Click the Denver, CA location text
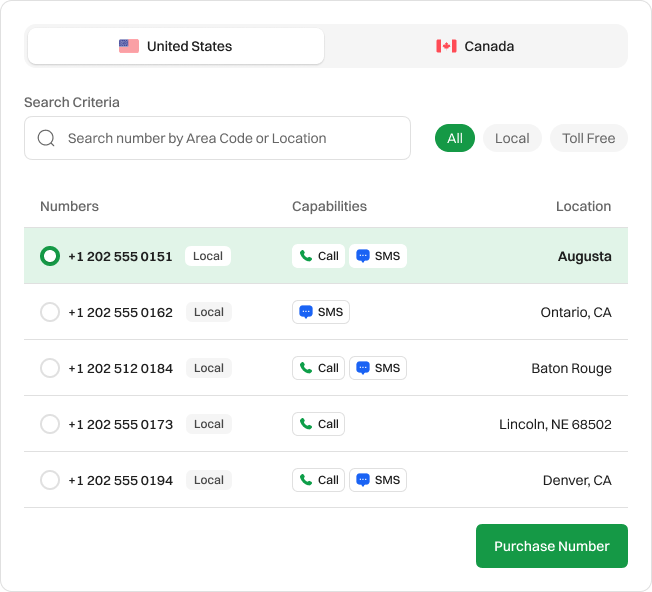Image resolution: width=652 pixels, height=592 pixels. click(577, 481)
